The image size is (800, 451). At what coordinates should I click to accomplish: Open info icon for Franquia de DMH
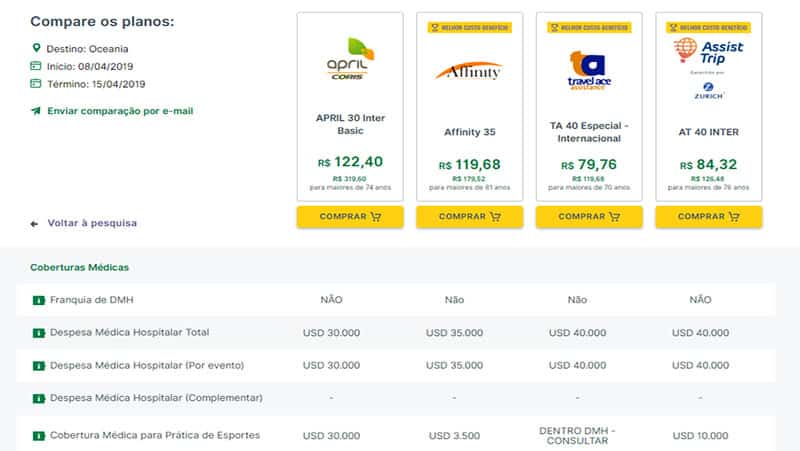pos(39,300)
